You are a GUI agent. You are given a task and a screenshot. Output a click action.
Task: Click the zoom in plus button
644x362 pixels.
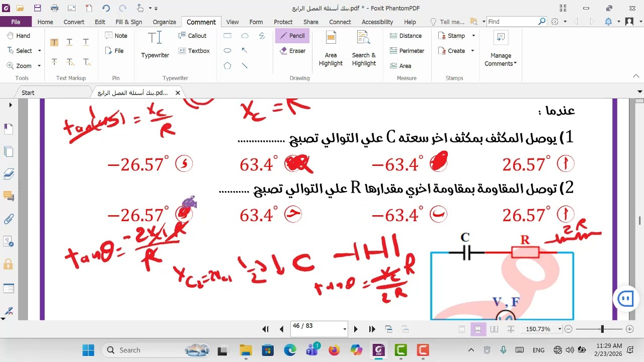tap(629, 329)
